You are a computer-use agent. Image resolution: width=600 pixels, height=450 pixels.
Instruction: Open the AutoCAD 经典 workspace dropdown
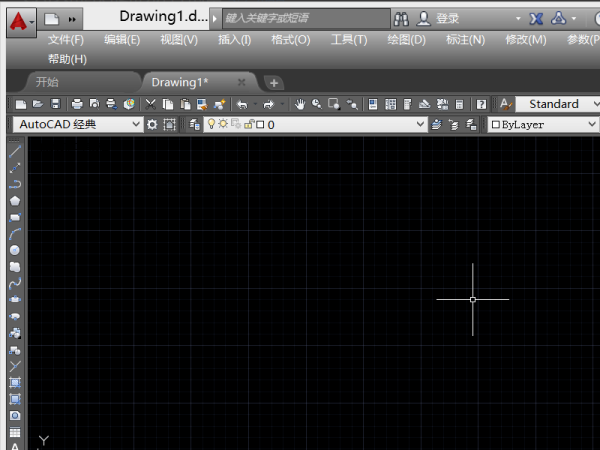point(76,124)
